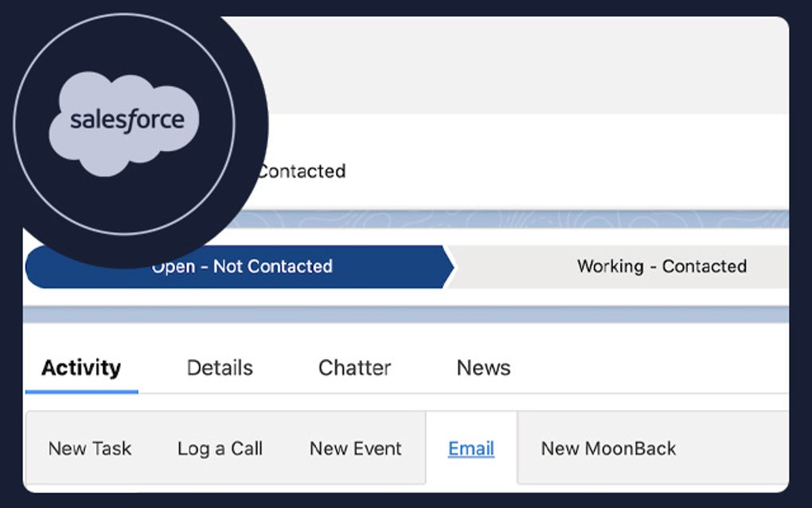This screenshot has width=812, height=508.
Task: Choose the New Task action
Action: (90, 448)
